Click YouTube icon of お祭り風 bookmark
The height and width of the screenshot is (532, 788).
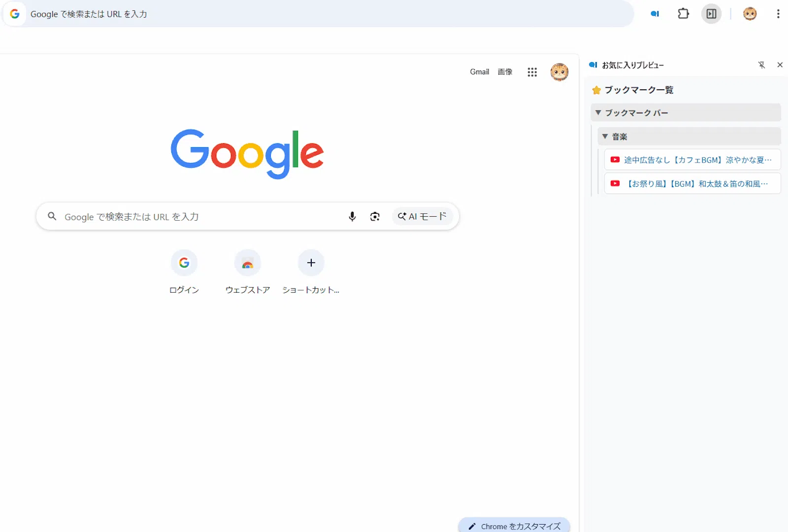coord(615,183)
